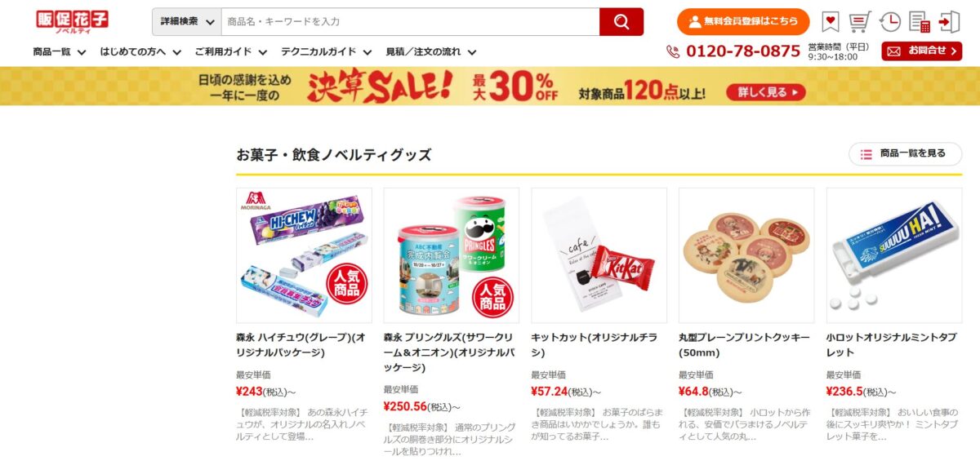
Task: Open favorites via the heart bookmark icon
Action: (831, 22)
